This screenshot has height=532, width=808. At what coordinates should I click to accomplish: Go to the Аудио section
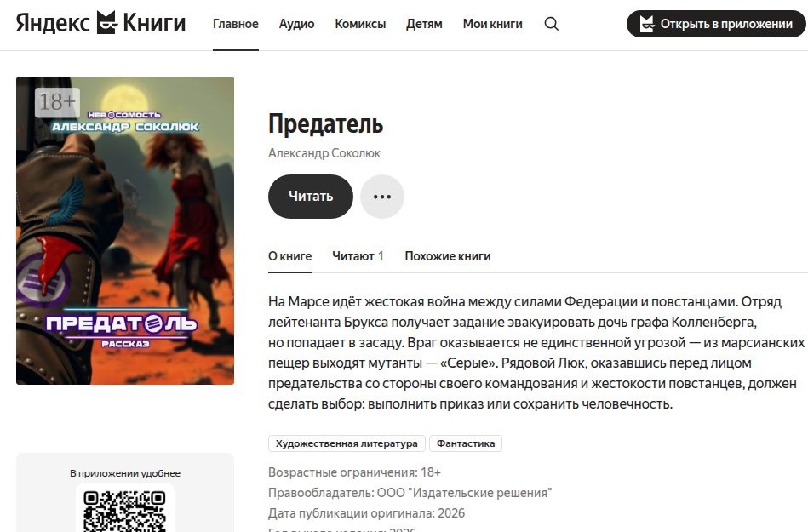(296, 24)
